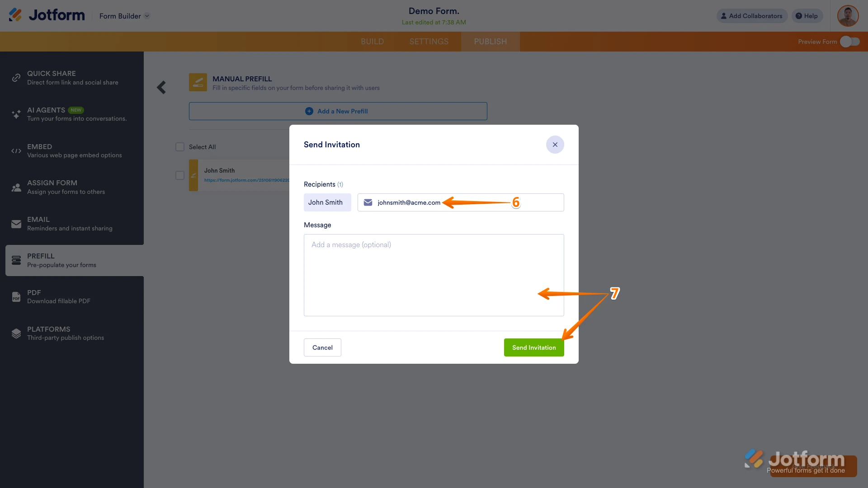868x488 pixels.
Task: Click the PDF file icon
Action: (16, 297)
